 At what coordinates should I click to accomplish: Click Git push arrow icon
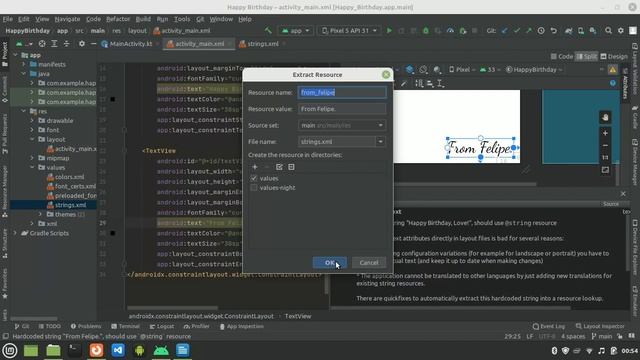529,31
